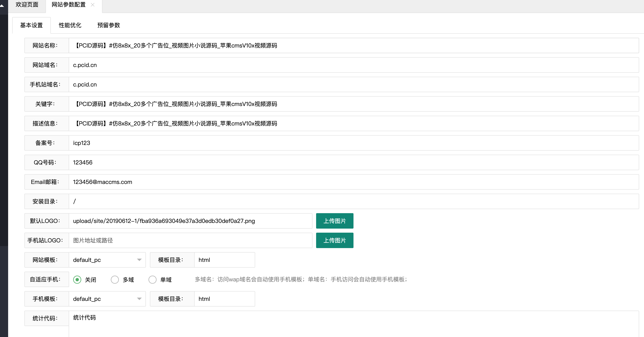Edit the 网站名称 field

pyautogui.click(x=354, y=45)
